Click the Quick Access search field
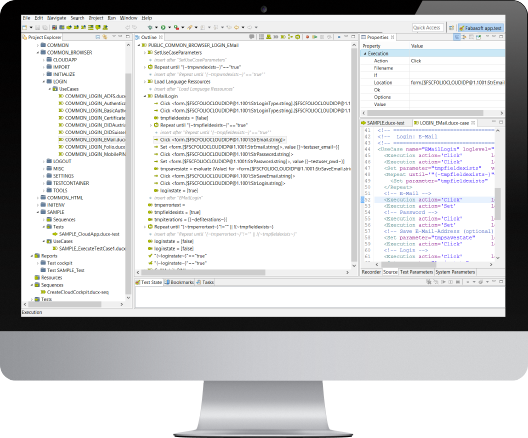 pos(428,28)
